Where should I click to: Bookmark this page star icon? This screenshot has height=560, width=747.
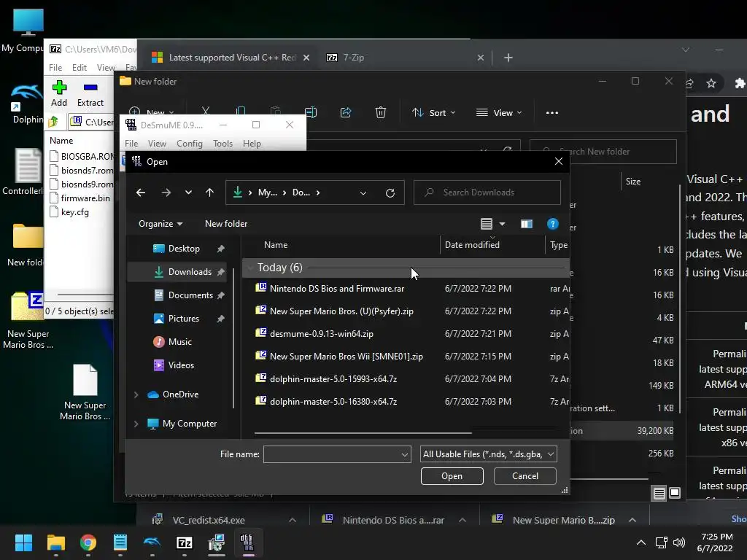pyautogui.click(x=711, y=84)
